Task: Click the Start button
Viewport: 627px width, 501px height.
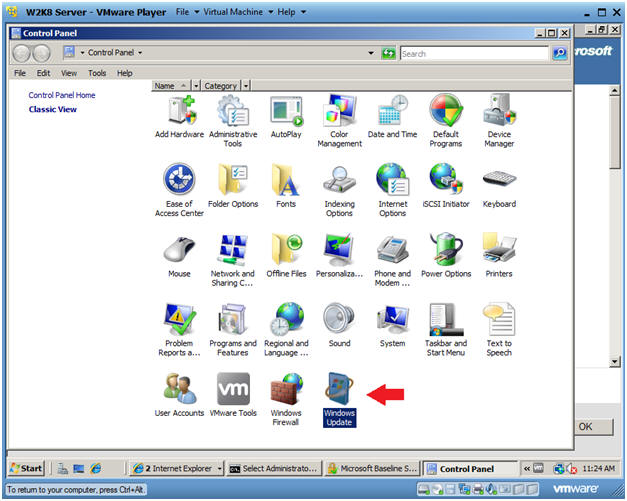Action: [x=26, y=468]
